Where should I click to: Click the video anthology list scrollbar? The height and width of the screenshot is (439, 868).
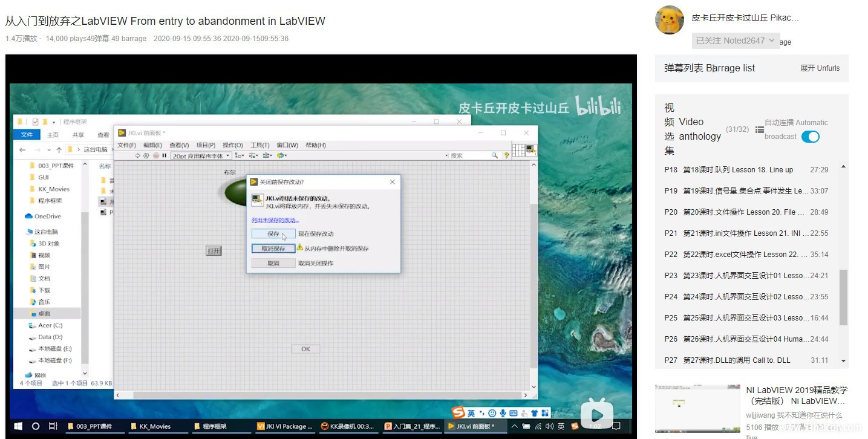[843, 297]
